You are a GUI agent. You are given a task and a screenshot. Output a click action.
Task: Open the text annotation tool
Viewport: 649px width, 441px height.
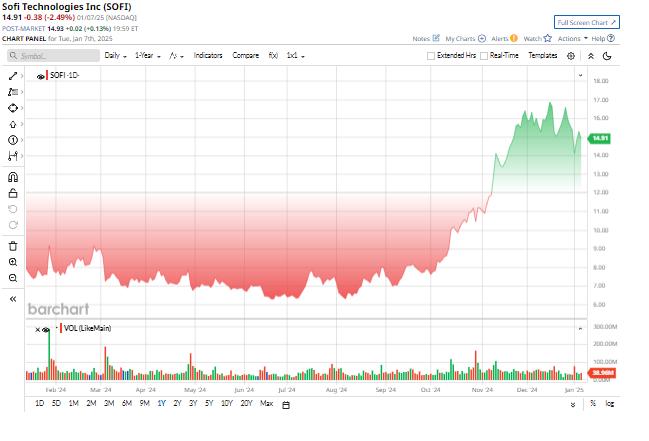13,92
